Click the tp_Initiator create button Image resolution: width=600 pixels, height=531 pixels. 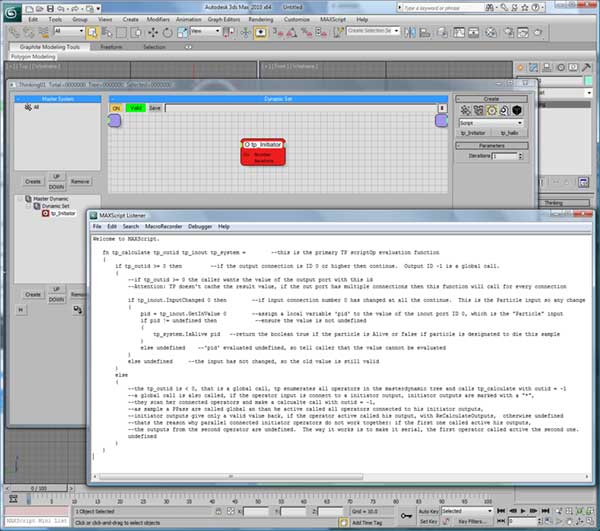[472, 131]
